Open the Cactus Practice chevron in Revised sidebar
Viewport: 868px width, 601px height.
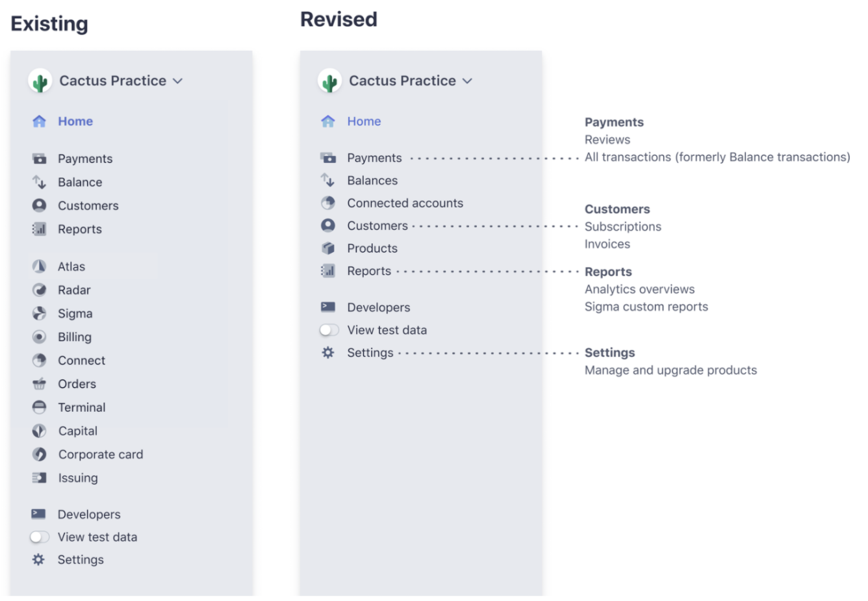pyautogui.click(x=467, y=81)
